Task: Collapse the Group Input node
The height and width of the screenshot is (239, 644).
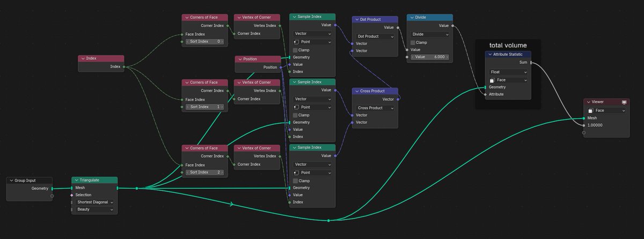Action: click(x=11, y=181)
